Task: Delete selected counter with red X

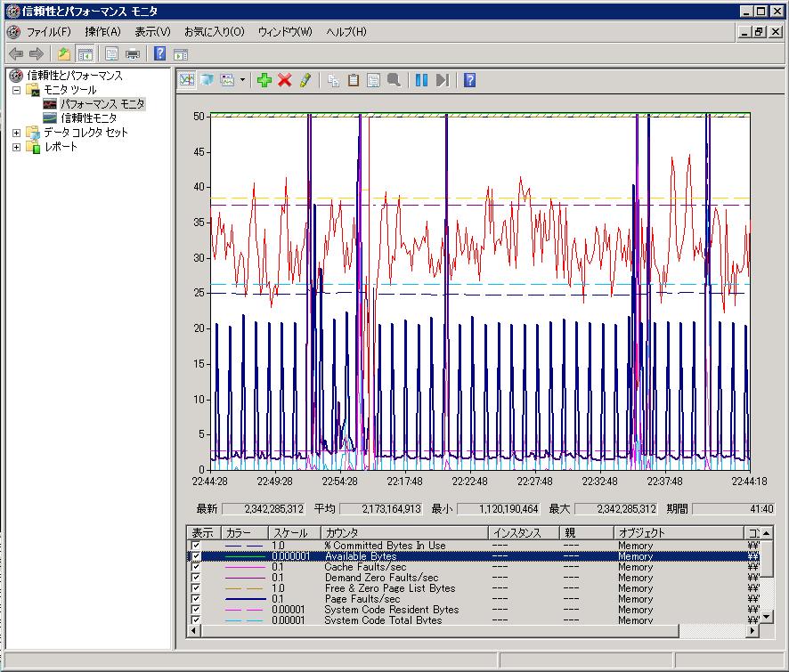Action: click(285, 80)
